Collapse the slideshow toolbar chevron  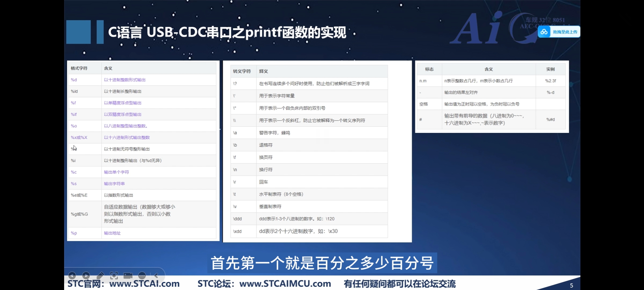tap(156, 275)
